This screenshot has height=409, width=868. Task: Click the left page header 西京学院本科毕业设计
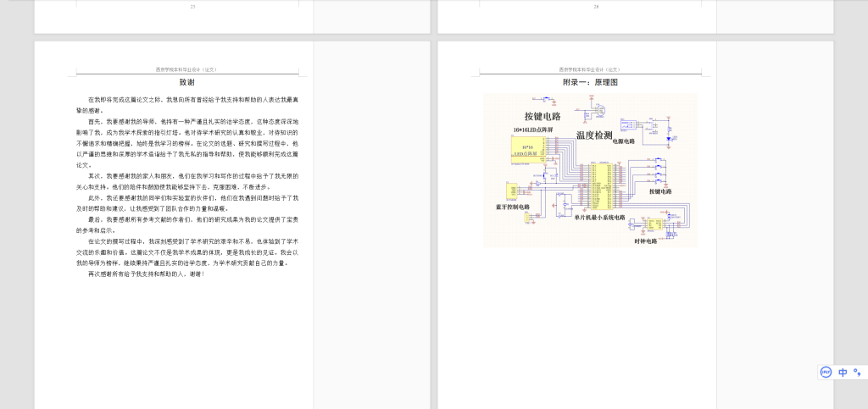[x=187, y=69]
